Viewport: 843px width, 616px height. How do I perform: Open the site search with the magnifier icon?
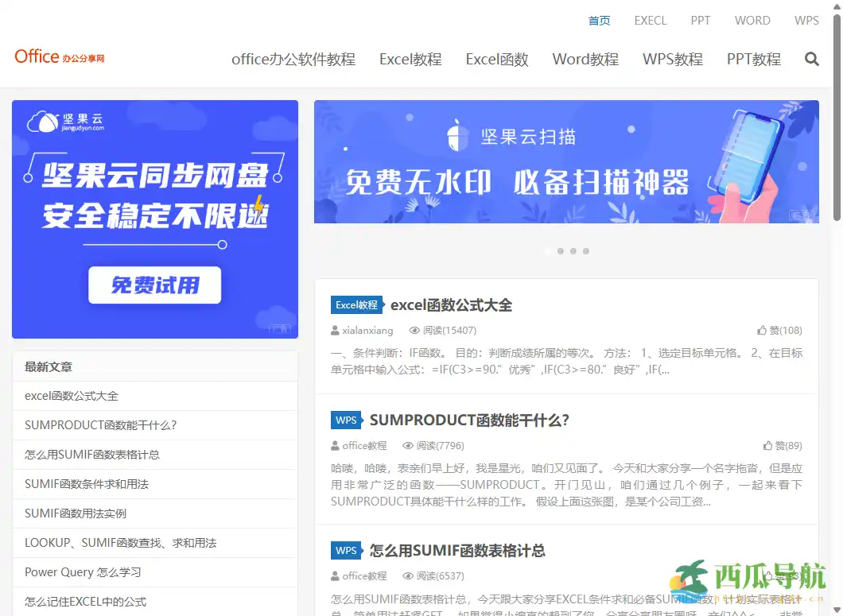pyautogui.click(x=812, y=59)
